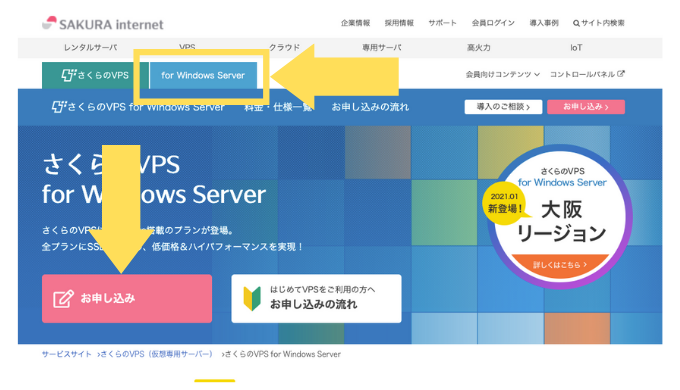This screenshot has height=390, width=680.
Task: Open サポート link in header
Action: click(x=442, y=23)
